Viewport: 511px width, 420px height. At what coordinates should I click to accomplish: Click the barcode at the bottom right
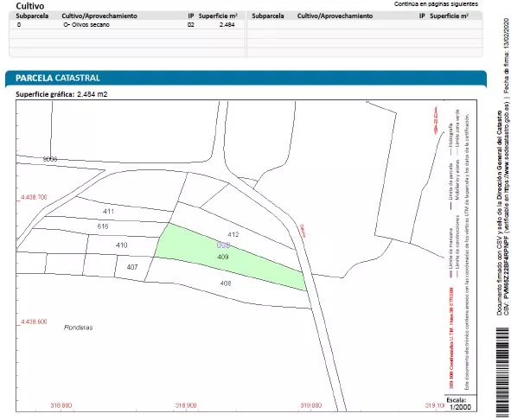pyautogui.click(x=502, y=372)
